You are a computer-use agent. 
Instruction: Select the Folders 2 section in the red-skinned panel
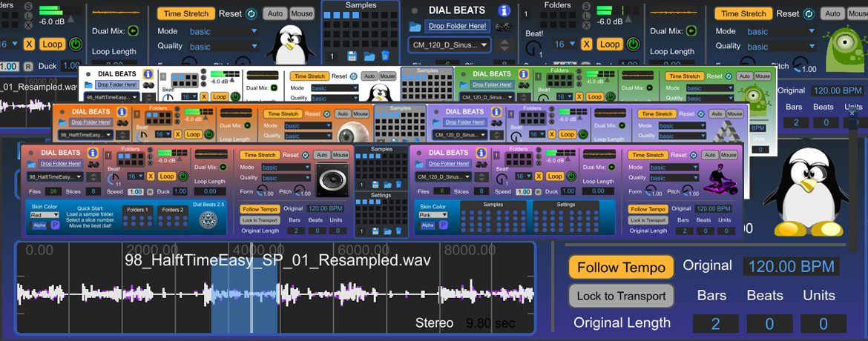[x=173, y=216]
